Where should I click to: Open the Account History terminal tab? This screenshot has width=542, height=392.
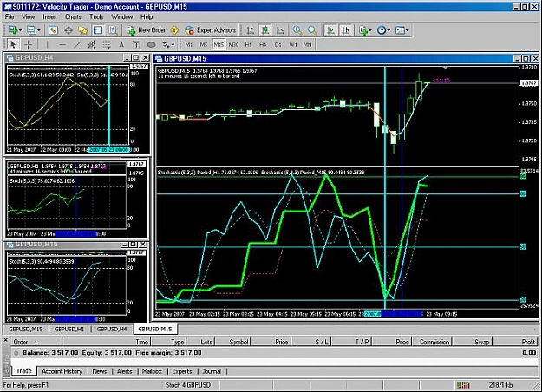point(62,371)
